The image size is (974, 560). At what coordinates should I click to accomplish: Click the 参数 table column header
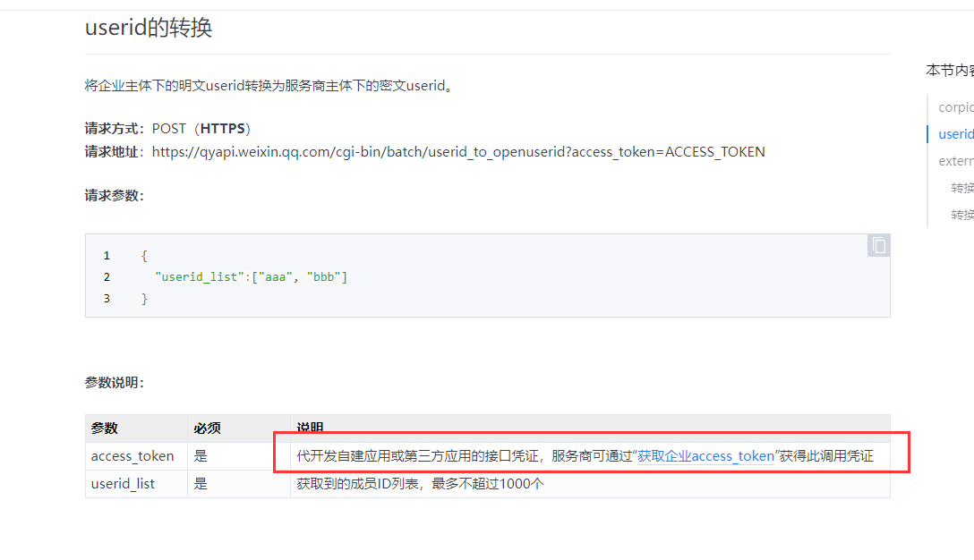[x=105, y=428]
